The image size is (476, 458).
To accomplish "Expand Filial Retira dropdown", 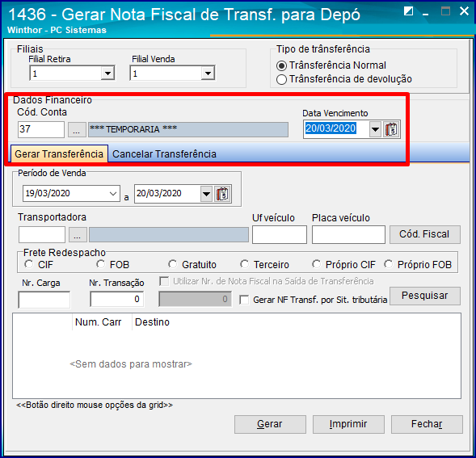I will (107, 74).
